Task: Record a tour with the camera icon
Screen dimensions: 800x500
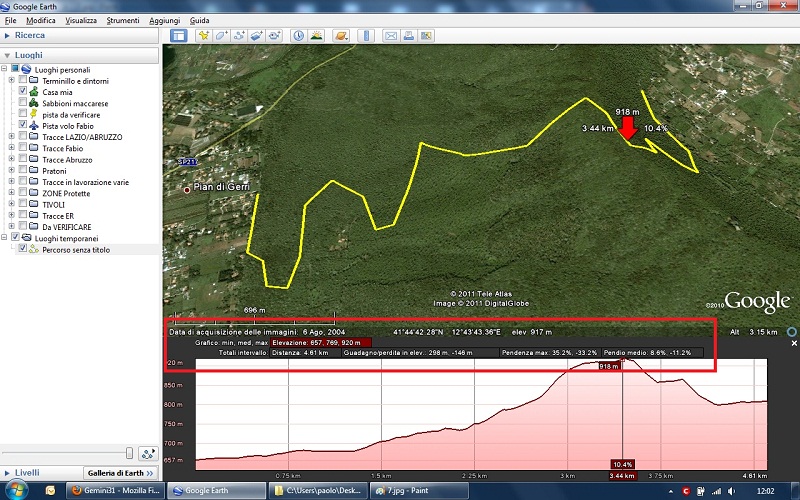Action: tap(274, 36)
